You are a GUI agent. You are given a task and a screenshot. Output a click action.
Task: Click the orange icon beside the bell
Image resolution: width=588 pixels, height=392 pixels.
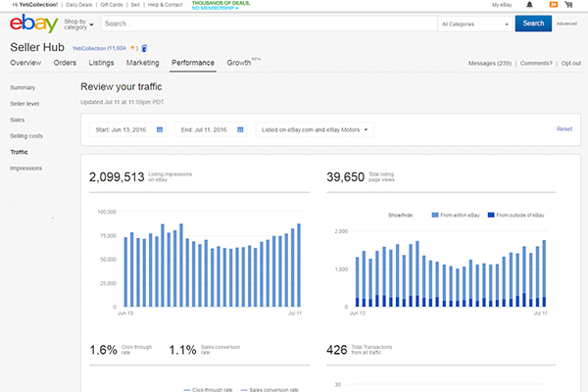(554, 5)
